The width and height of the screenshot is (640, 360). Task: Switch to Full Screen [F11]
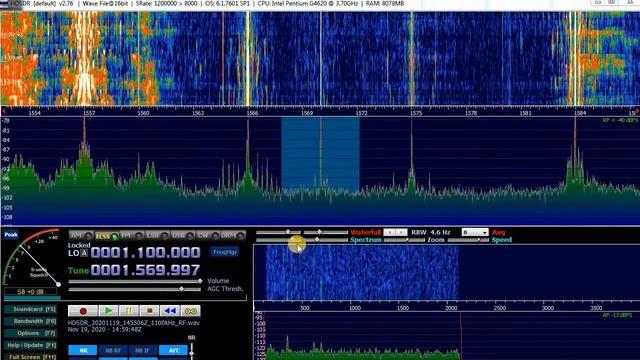tap(31, 357)
